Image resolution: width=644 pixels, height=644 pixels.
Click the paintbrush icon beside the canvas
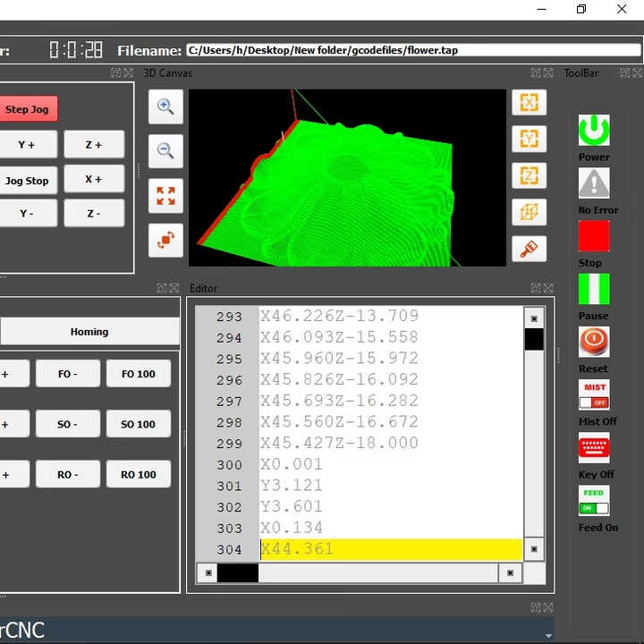[x=529, y=249]
